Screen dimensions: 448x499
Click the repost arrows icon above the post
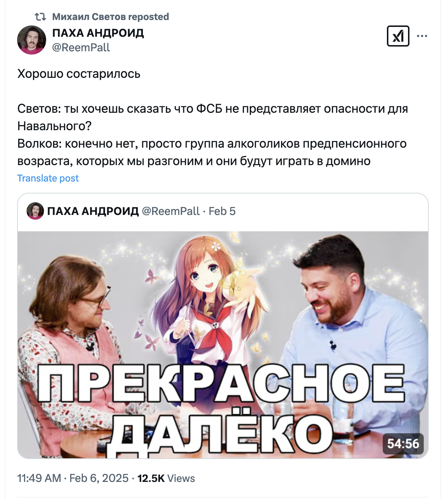[40, 17]
